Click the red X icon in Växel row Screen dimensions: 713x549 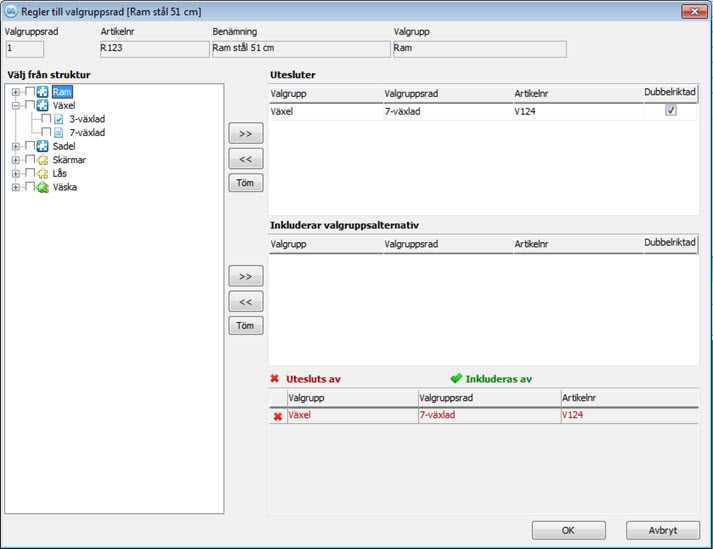click(x=277, y=415)
